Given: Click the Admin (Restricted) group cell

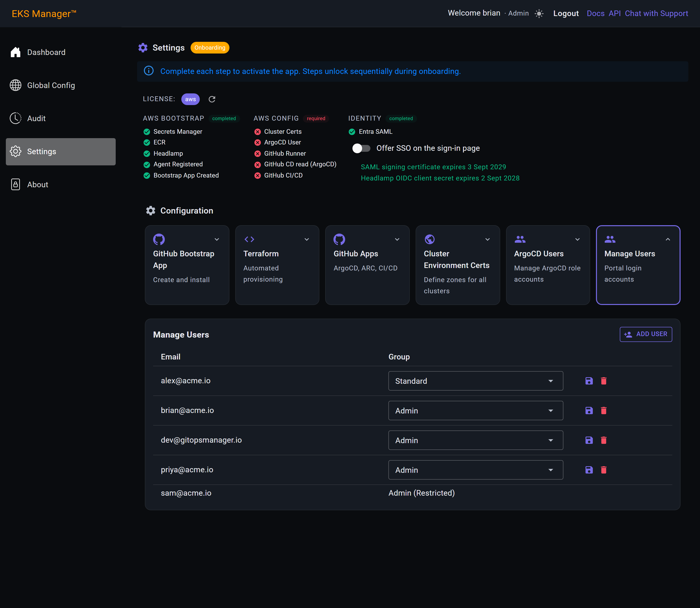Looking at the screenshot, I should pyautogui.click(x=421, y=493).
